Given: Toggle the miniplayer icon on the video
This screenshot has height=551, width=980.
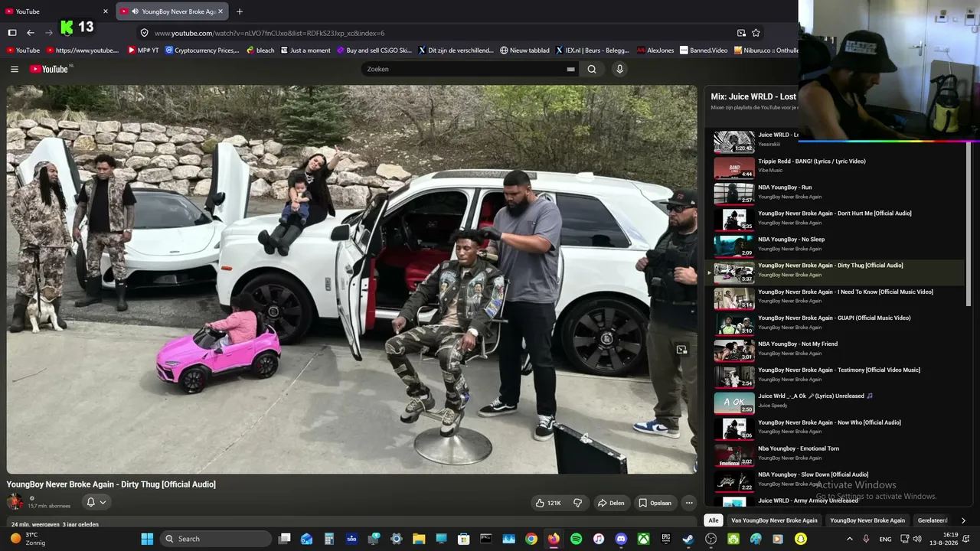Looking at the screenshot, I should [681, 350].
